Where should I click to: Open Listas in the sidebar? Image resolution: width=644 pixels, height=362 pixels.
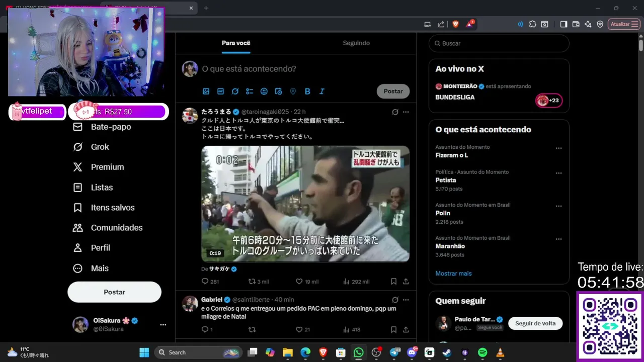click(x=93, y=188)
